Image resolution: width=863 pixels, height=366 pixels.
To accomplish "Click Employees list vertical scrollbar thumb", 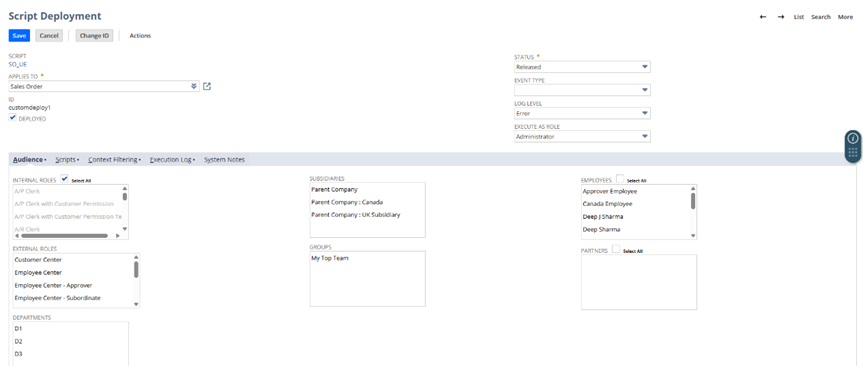I will pos(693,200).
